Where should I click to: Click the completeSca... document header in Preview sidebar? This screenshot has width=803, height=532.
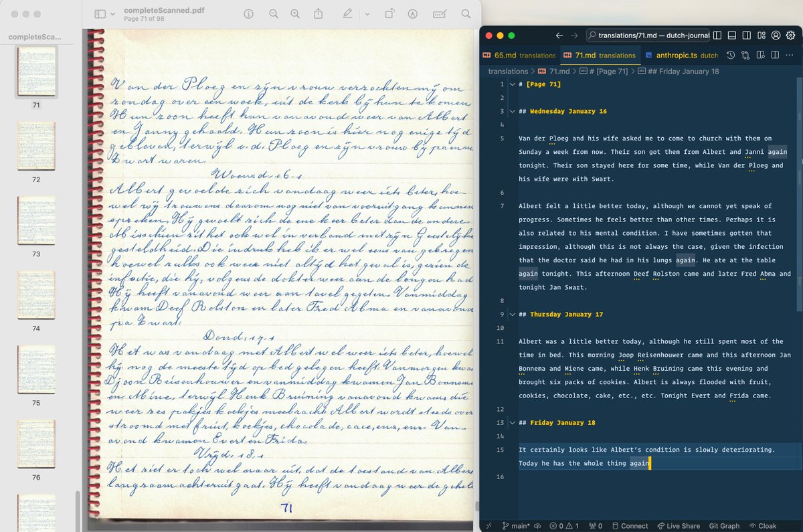pyautogui.click(x=35, y=36)
